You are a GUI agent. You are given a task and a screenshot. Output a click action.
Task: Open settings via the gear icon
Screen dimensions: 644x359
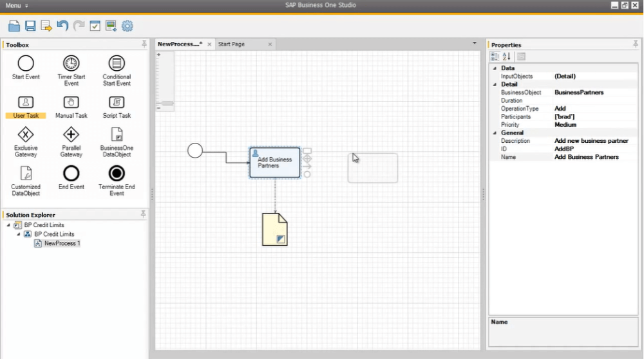[128, 26]
